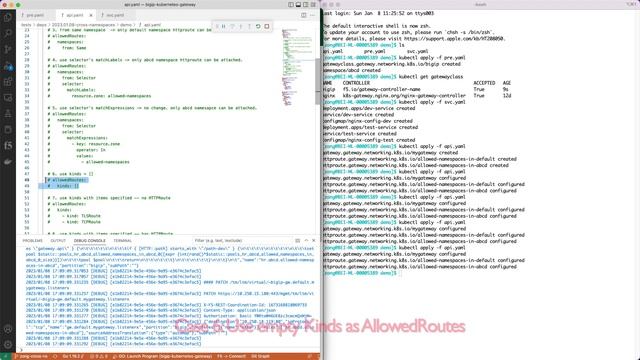This screenshot has width=640, height=360.
Task: Stop the debug session
Action: pos(267,26)
